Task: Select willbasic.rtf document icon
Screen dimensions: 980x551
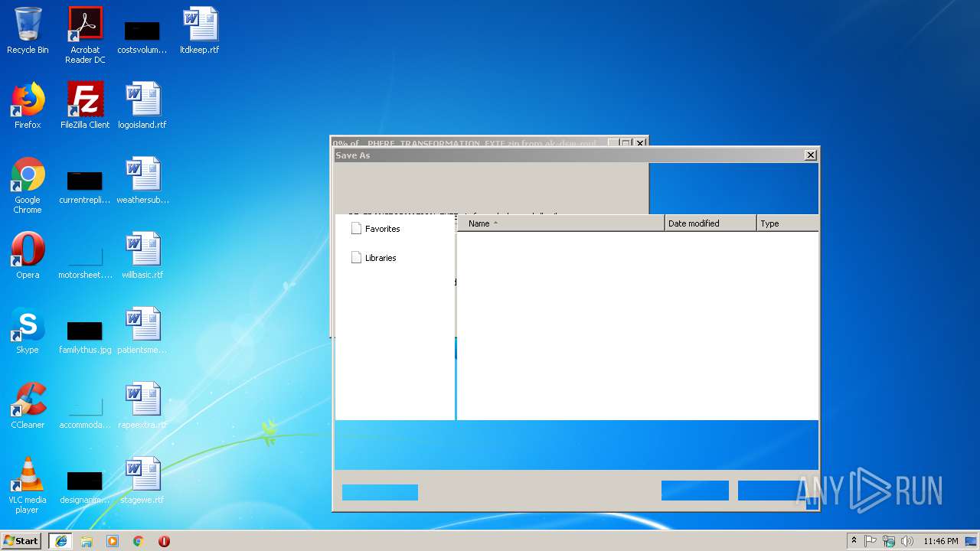Action: click(142, 256)
